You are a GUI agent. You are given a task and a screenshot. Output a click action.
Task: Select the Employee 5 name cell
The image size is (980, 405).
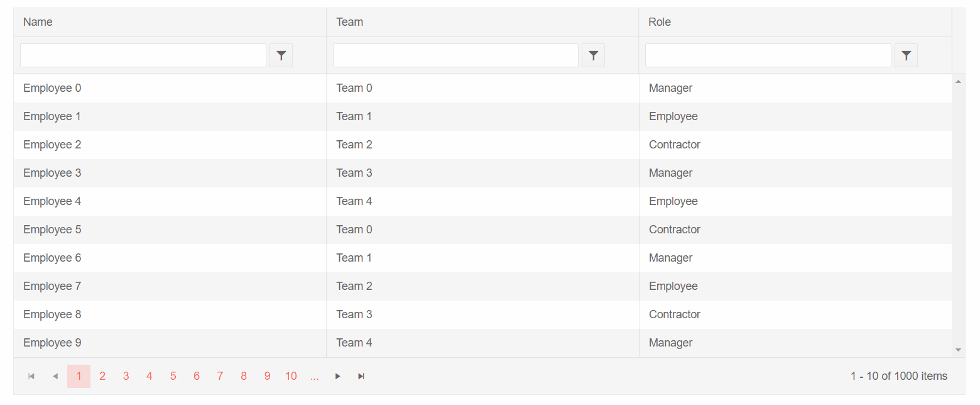pos(170,230)
